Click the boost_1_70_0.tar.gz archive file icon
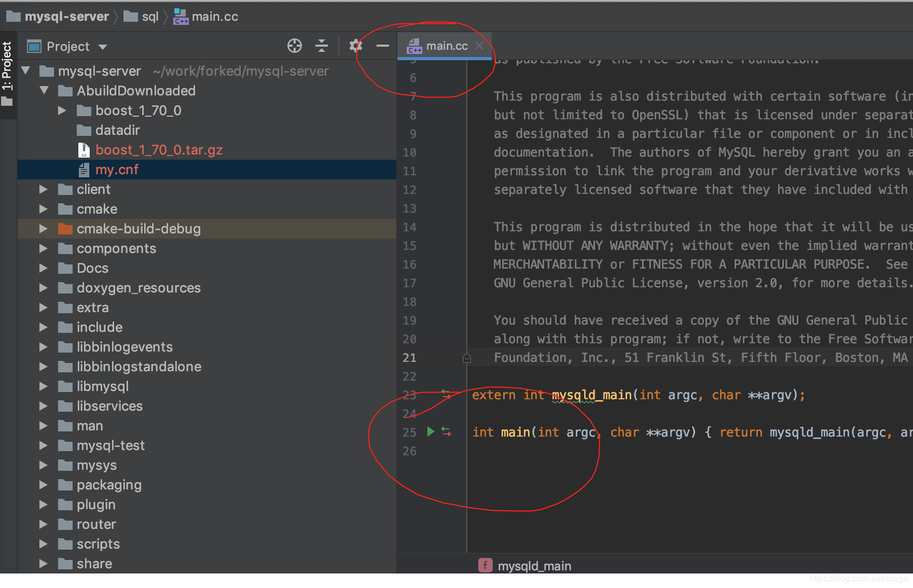Screen dimensions: 913x588 pyautogui.click(x=84, y=150)
